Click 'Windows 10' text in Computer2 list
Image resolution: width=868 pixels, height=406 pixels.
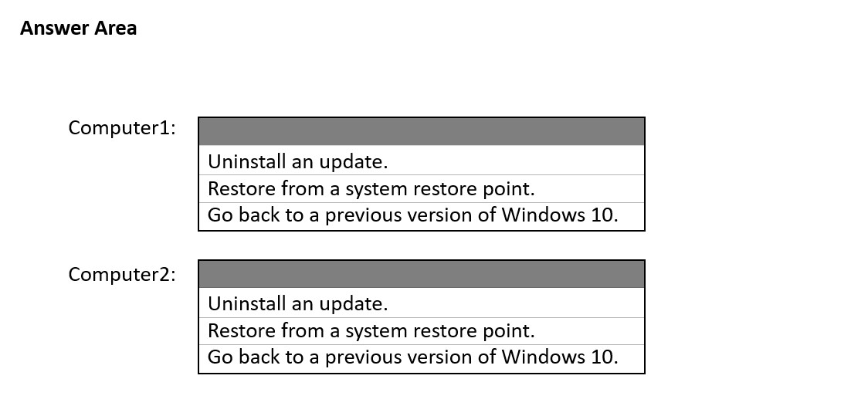click(559, 357)
